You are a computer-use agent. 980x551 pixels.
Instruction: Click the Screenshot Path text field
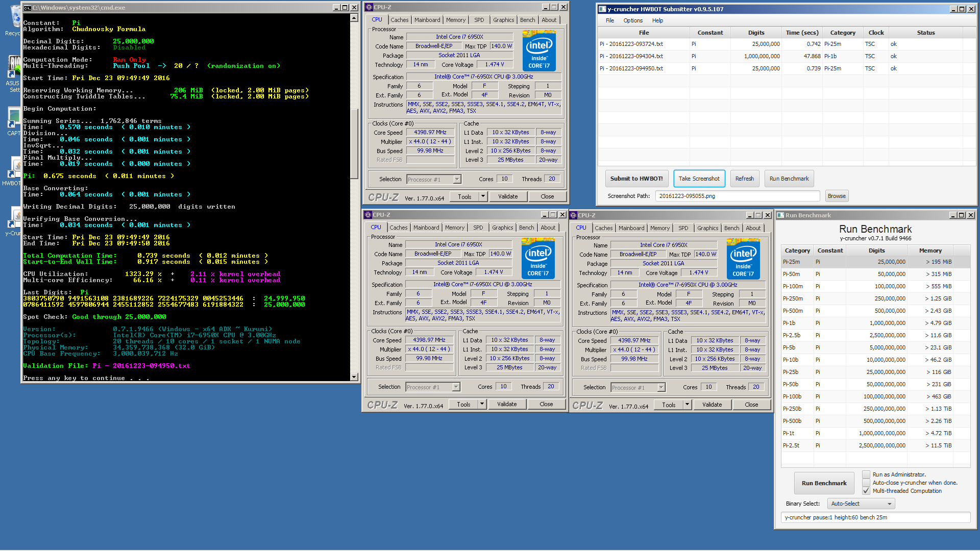point(738,196)
